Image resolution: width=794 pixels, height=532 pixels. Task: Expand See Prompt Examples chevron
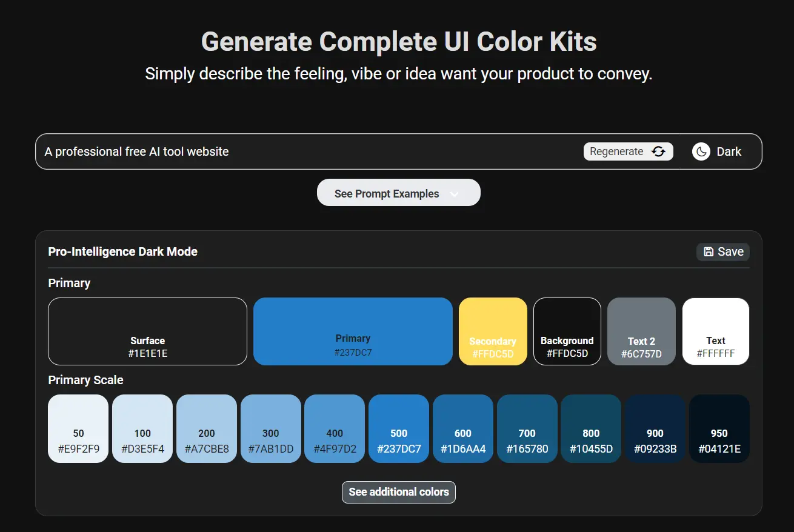pyautogui.click(x=455, y=195)
